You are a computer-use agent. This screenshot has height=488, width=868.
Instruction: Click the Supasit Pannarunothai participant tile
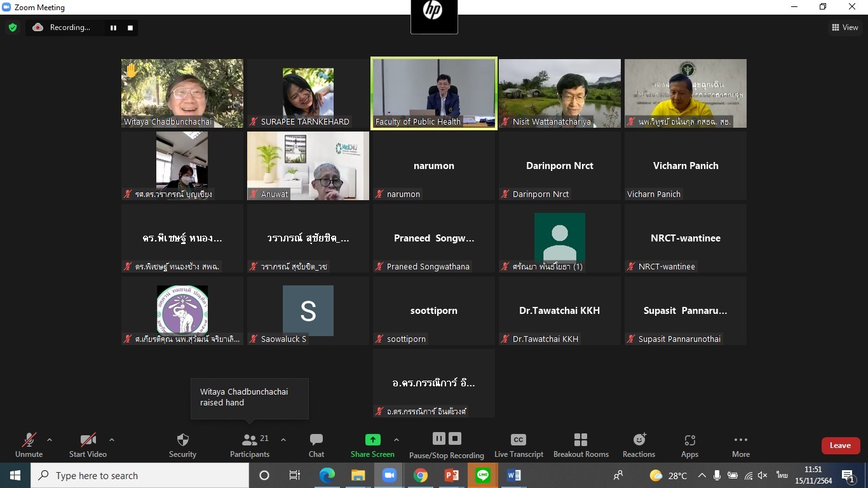[686, 311]
